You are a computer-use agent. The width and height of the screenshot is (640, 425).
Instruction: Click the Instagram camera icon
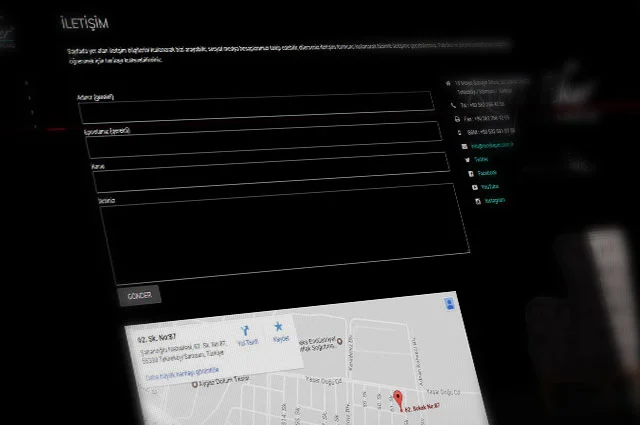coord(478,201)
